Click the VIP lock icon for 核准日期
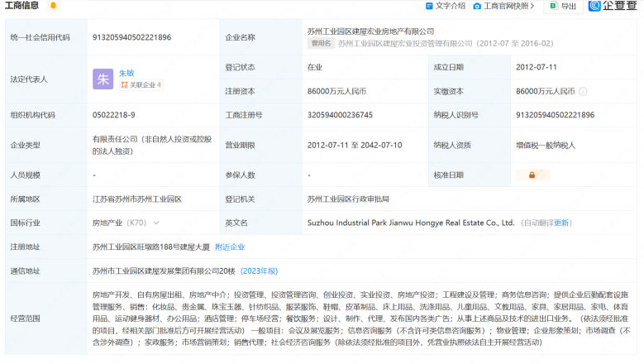 532,175
